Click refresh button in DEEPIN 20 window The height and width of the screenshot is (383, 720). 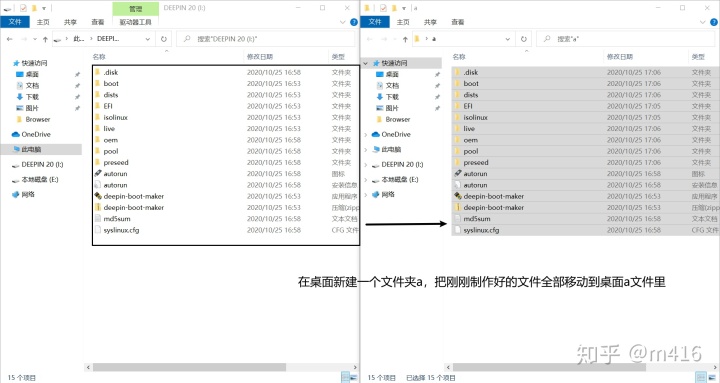[163, 39]
